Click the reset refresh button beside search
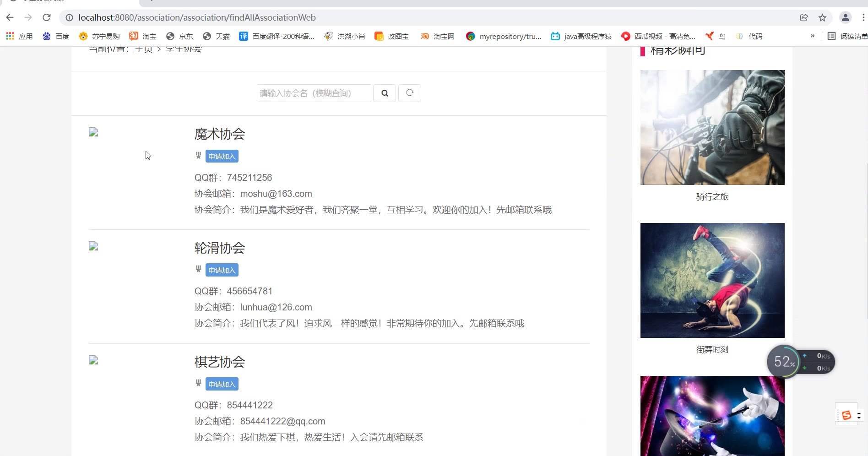 tap(410, 93)
